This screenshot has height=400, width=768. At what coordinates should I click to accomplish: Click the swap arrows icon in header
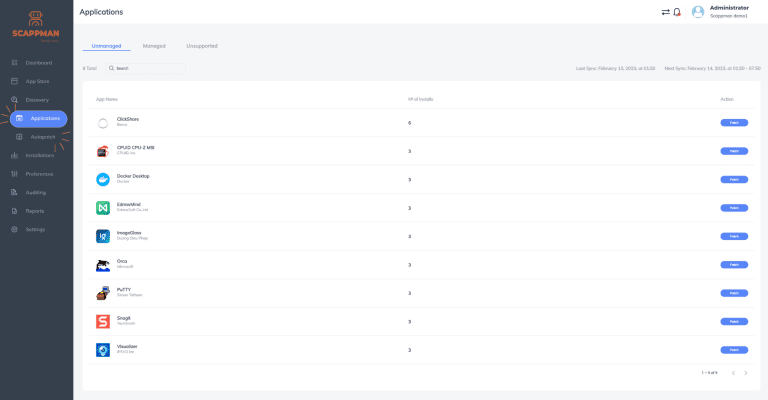point(666,12)
